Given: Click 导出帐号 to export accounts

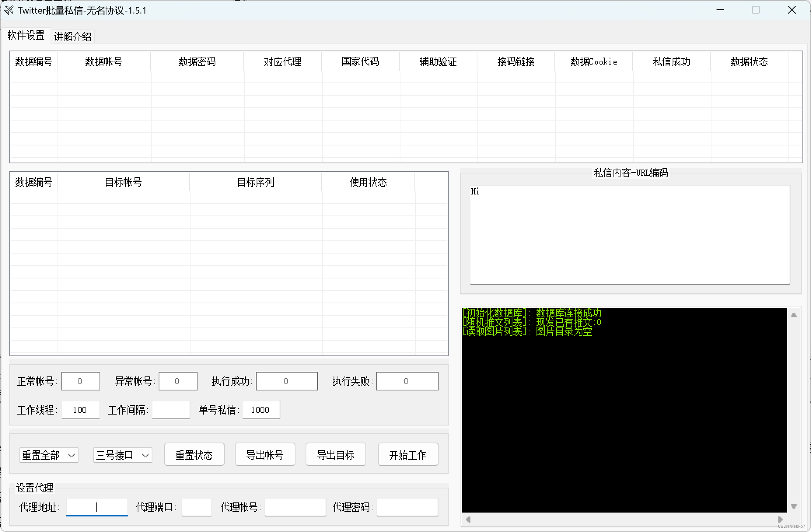Looking at the screenshot, I should [x=265, y=454].
